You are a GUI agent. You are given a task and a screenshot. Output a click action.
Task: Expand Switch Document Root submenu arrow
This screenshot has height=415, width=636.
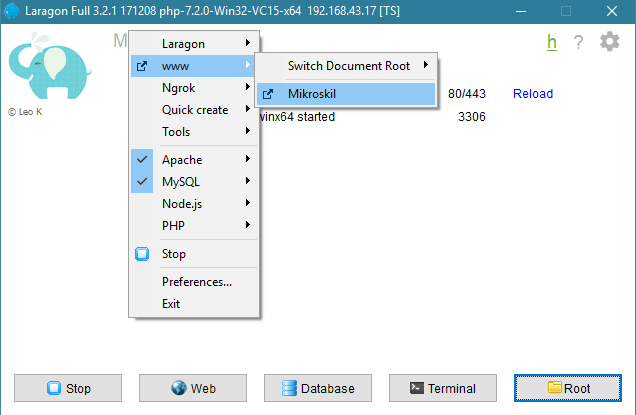(x=425, y=65)
